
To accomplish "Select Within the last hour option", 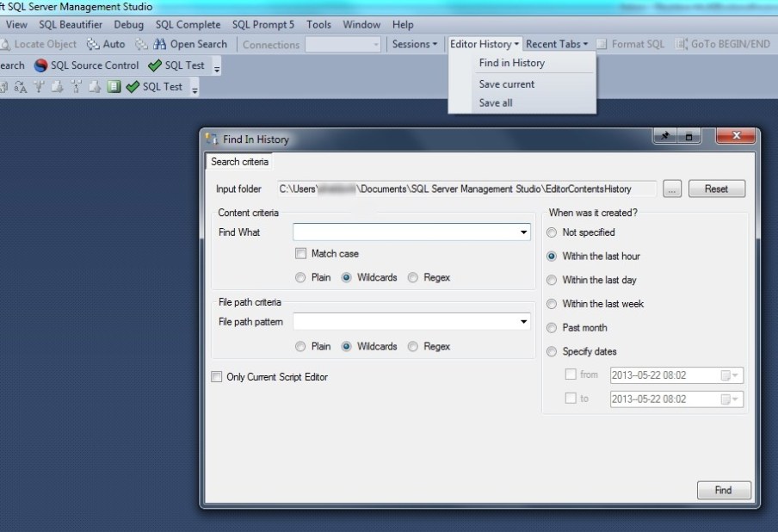I will [552, 256].
